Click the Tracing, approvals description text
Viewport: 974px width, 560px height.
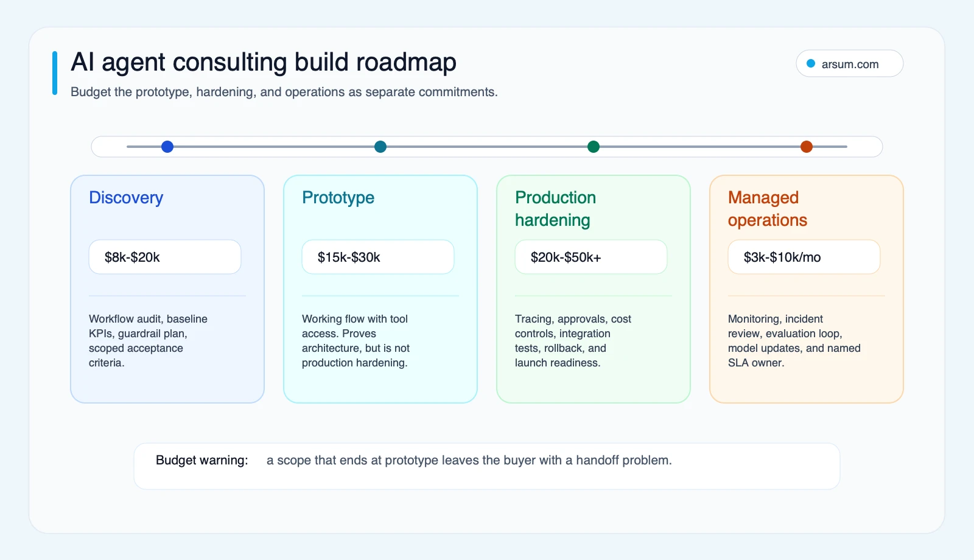[573, 341]
